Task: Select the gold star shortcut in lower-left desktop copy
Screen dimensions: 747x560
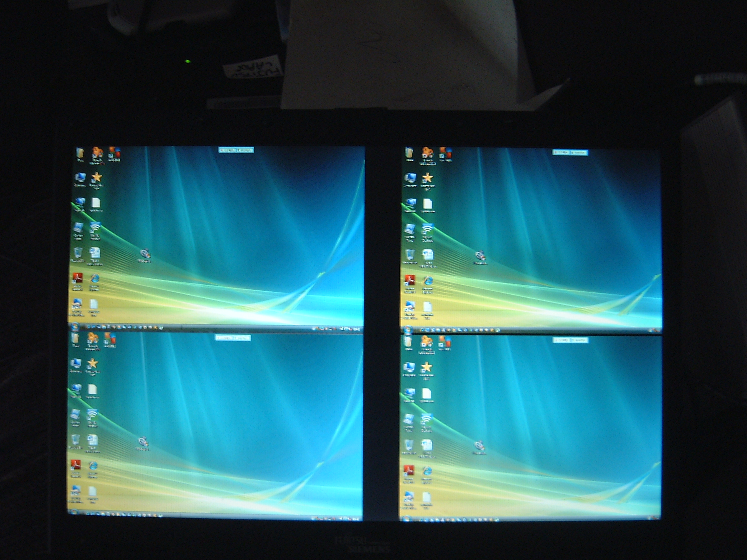Action: tap(92, 363)
